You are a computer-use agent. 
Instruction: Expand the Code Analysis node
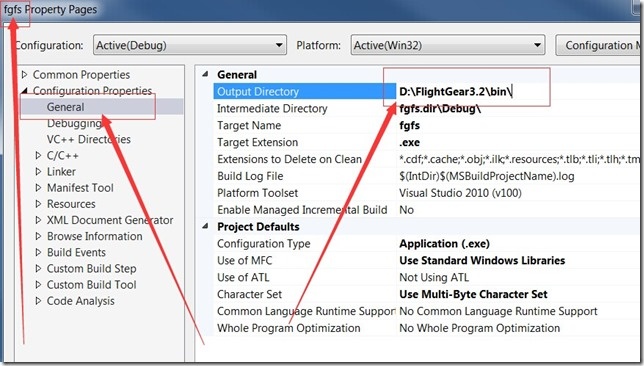(x=38, y=301)
